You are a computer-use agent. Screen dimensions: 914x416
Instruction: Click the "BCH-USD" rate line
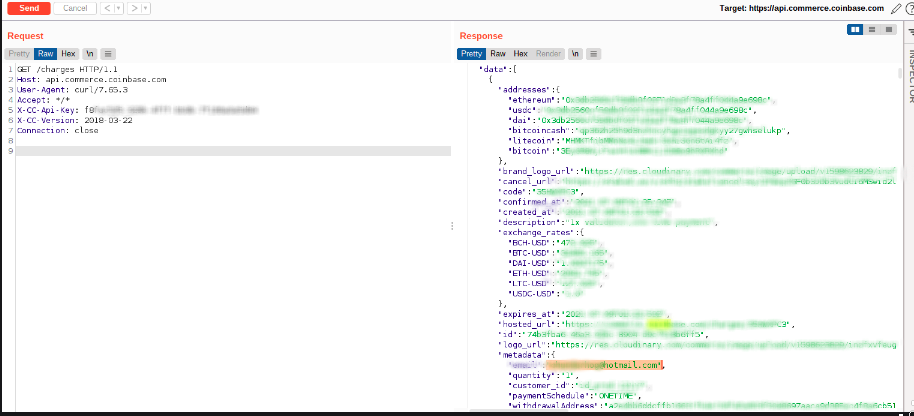pyautogui.click(x=554, y=243)
